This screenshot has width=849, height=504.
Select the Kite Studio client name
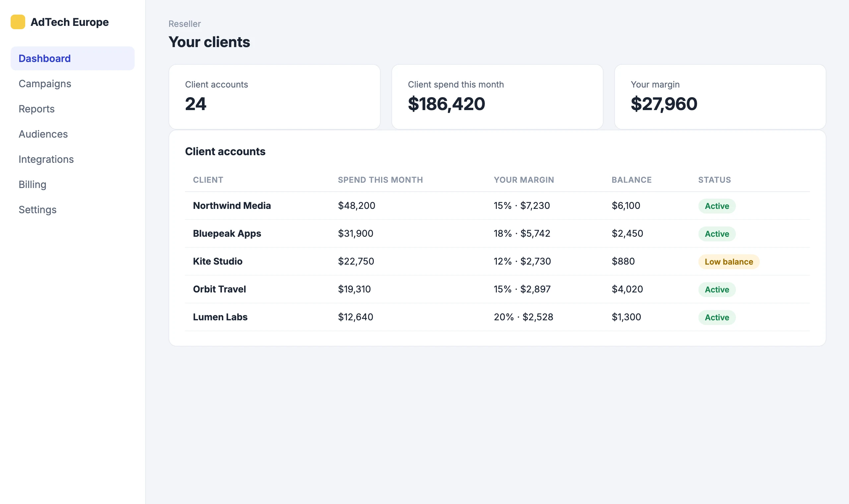point(218,261)
